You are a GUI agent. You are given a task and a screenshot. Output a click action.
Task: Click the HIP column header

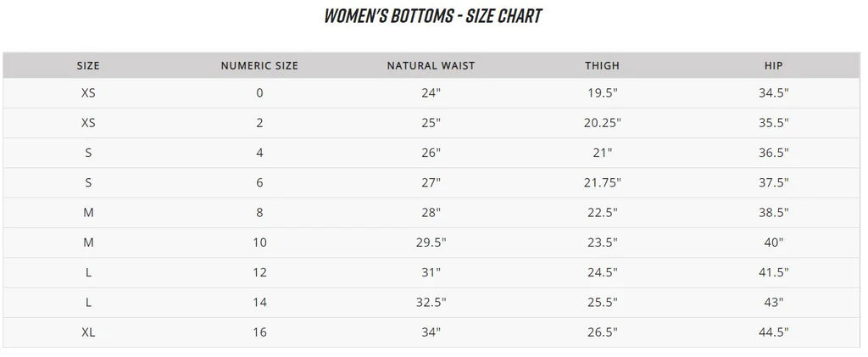(x=773, y=65)
